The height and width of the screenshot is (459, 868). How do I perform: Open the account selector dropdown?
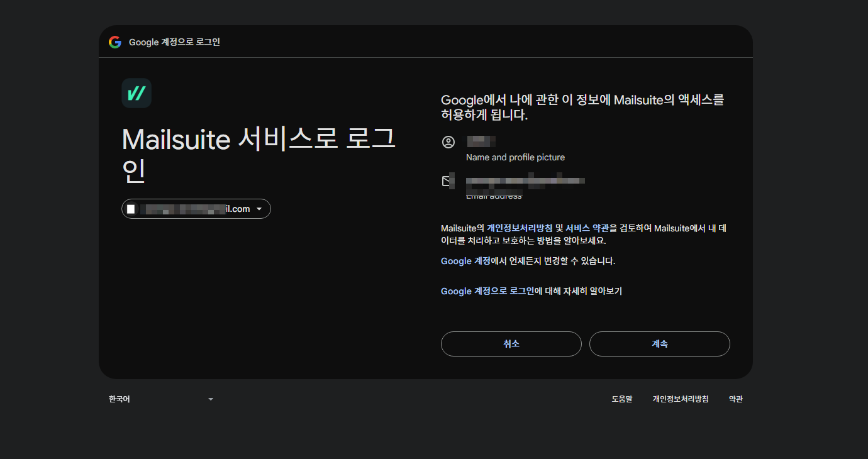click(196, 209)
